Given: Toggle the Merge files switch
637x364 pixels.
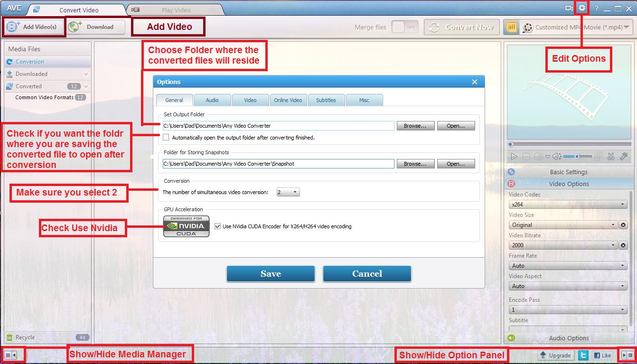Looking at the screenshot, I should (405, 27).
